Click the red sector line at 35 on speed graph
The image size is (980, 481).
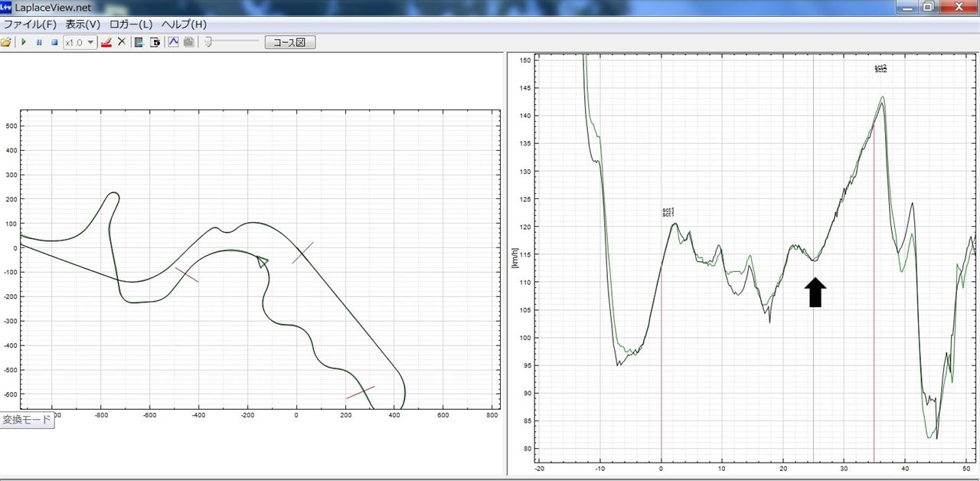874,291
